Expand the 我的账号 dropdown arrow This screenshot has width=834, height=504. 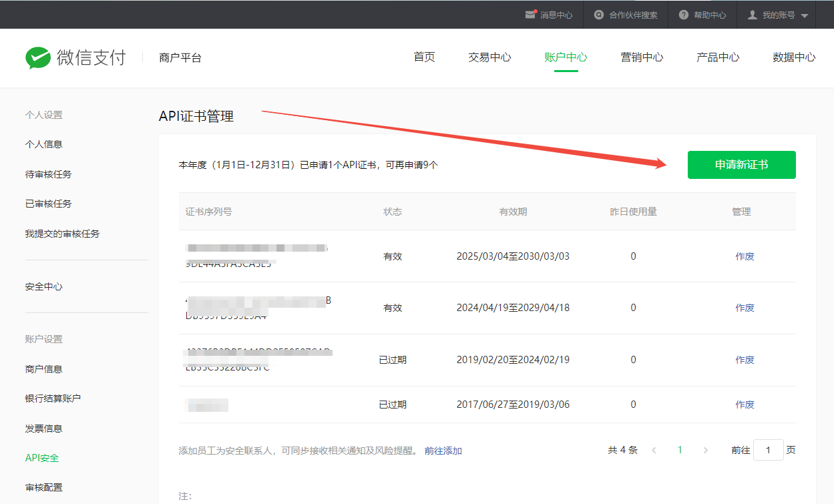click(x=804, y=15)
